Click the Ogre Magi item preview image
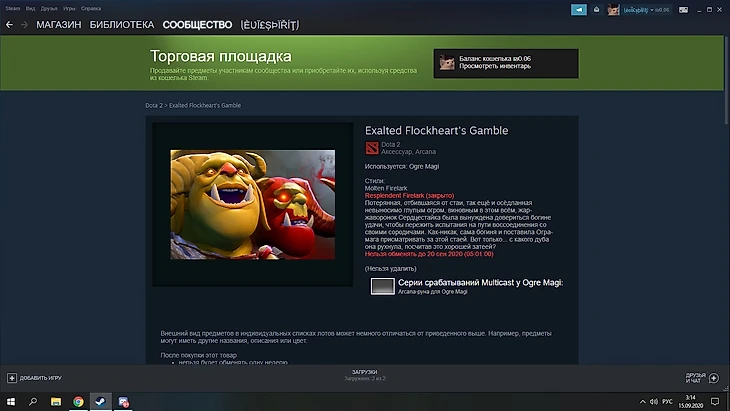 point(252,204)
